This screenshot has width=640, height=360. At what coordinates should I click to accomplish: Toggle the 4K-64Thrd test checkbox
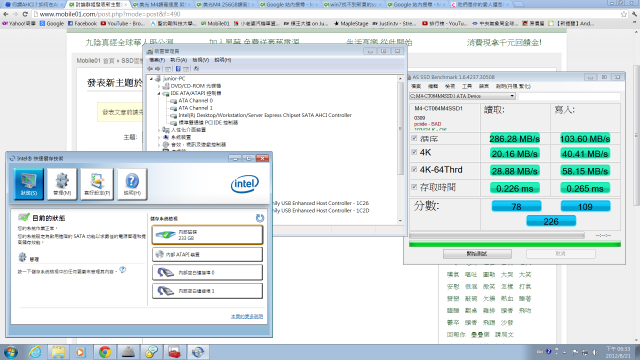click(x=414, y=169)
